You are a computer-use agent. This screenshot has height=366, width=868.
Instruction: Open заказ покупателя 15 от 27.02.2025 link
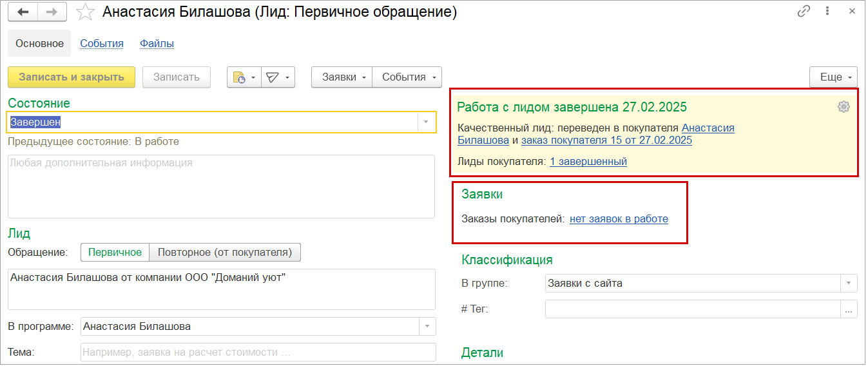(606, 140)
